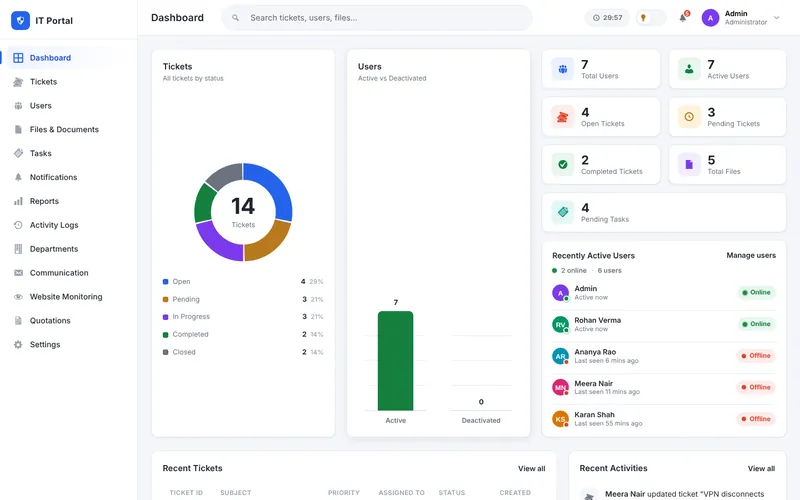The height and width of the screenshot is (500, 800).
Task: Click the Departments building icon
Action: [18, 249]
